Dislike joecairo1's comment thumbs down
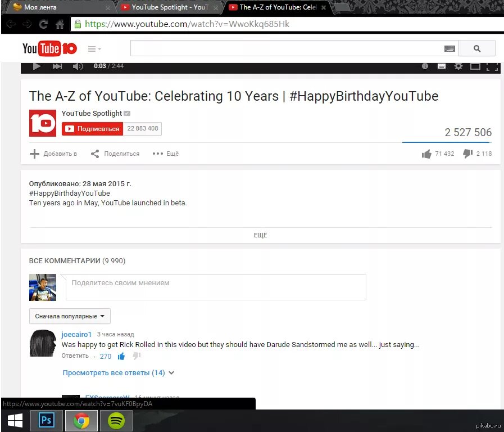504x432 pixels. point(137,356)
